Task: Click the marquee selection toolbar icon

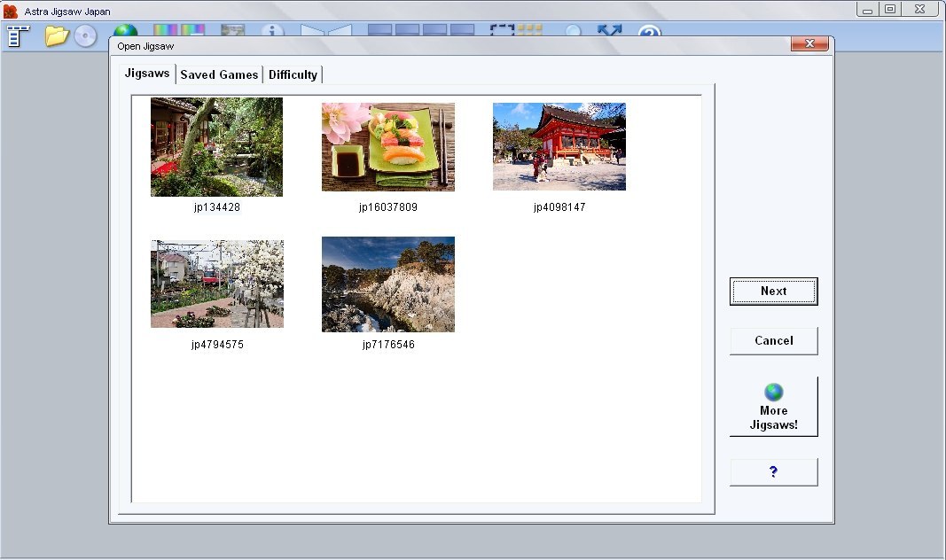Action: [x=502, y=30]
